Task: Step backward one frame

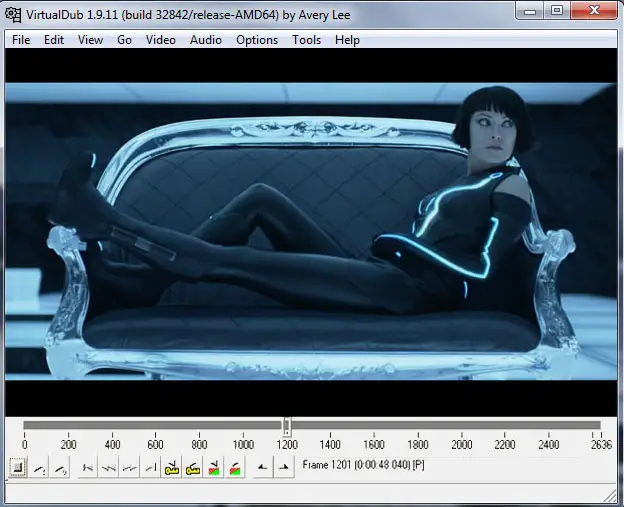Action: pyautogui.click(x=108, y=467)
